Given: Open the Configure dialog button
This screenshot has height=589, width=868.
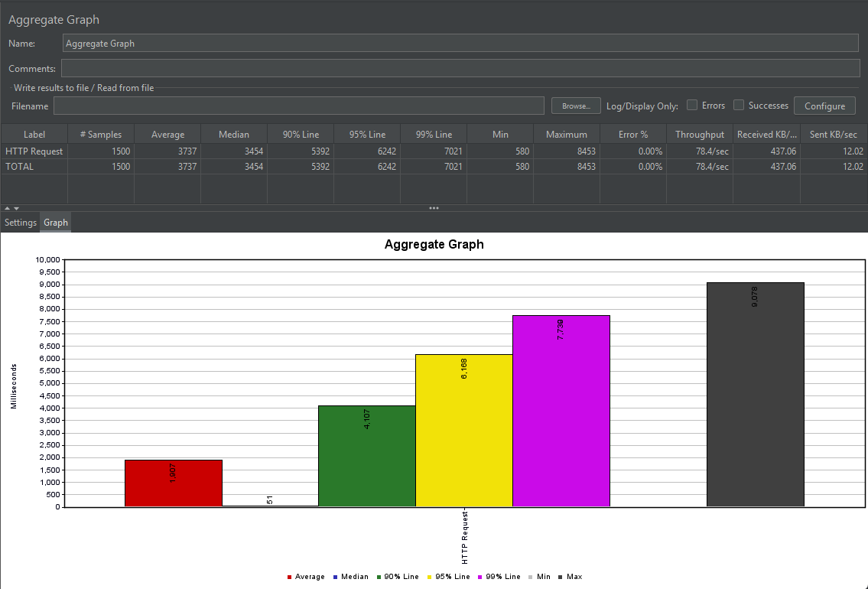Looking at the screenshot, I should pos(824,106).
